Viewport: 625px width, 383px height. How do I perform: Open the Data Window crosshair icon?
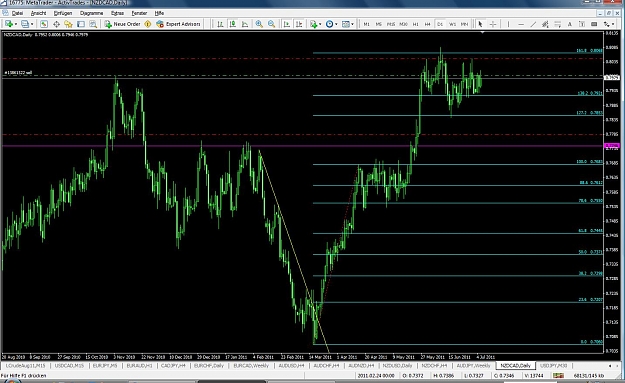56,24
